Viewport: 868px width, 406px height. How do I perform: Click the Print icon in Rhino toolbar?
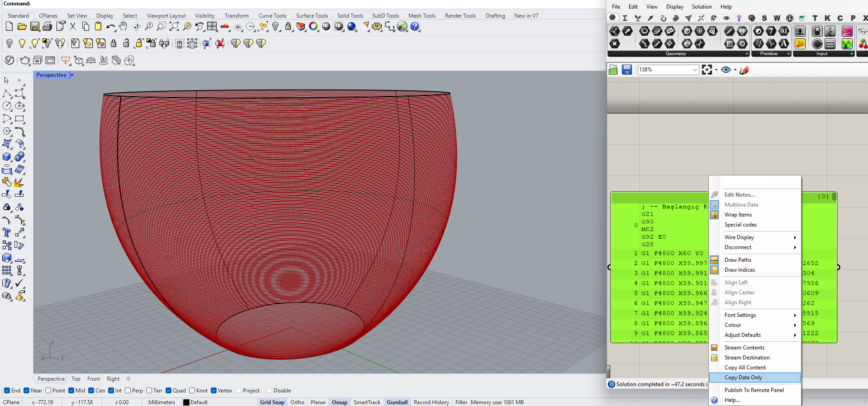click(x=47, y=27)
